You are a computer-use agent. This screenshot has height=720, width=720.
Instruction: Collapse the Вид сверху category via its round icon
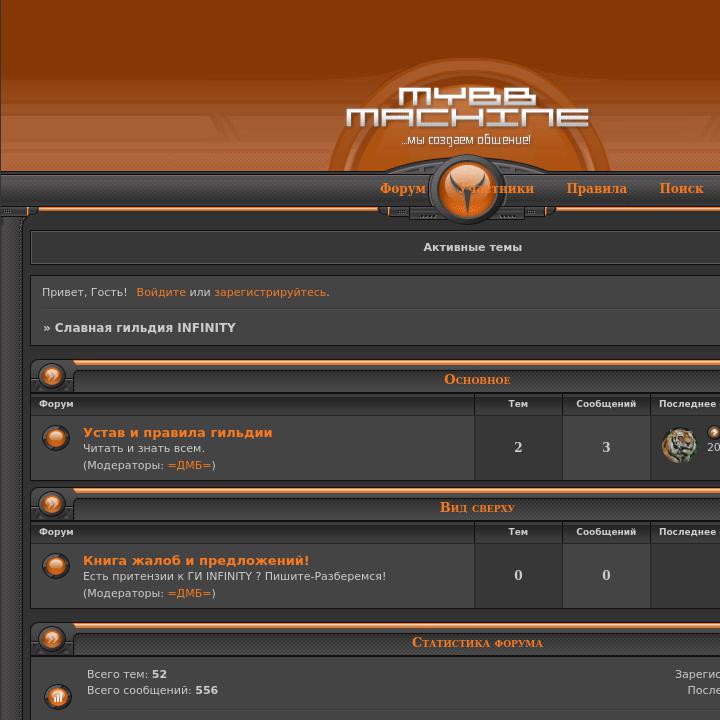pyautogui.click(x=52, y=504)
